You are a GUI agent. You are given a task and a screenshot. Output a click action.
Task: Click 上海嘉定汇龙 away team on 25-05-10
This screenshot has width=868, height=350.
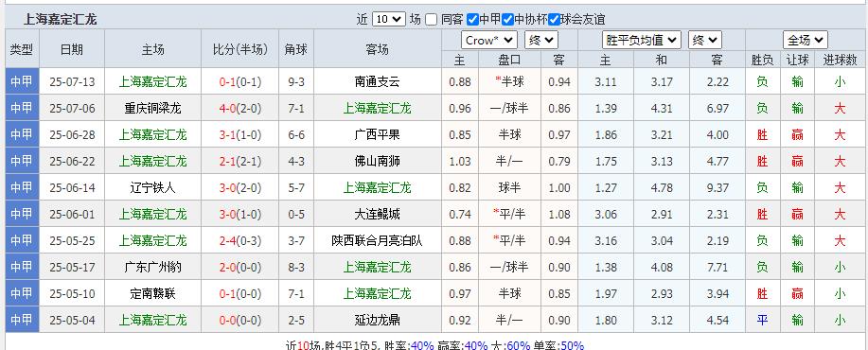(x=377, y=293)
